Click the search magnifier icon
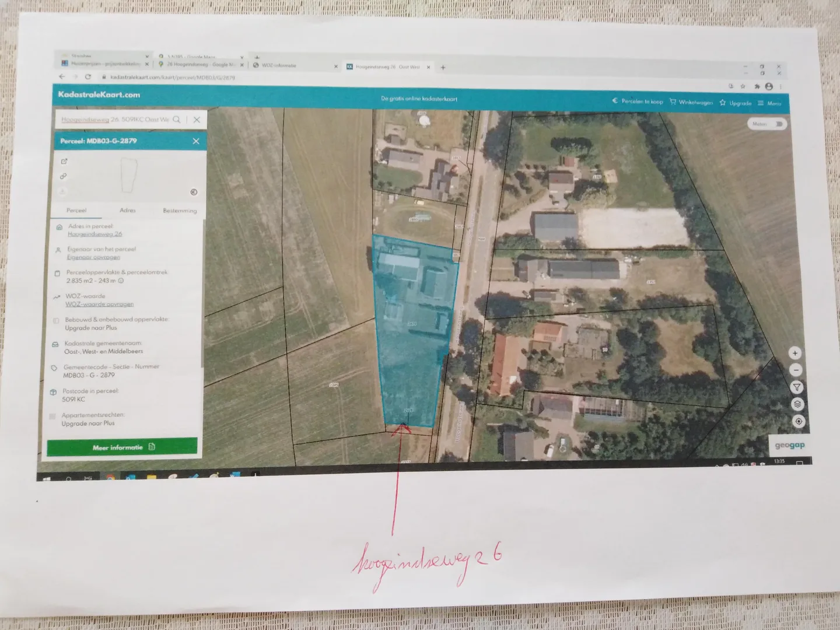 [x=177, y=119]
